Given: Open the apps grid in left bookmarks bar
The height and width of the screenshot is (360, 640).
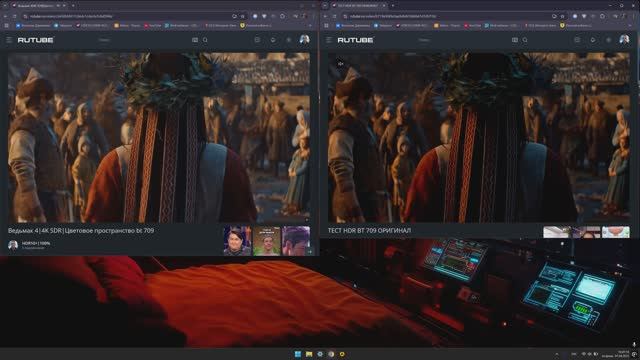Looking at the screenshot, I should (6, 25).
